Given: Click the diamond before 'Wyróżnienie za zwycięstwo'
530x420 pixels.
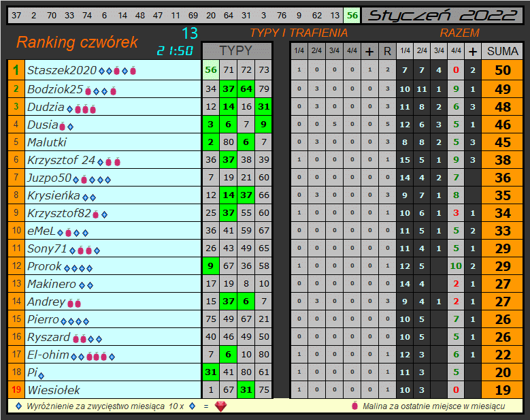Looking at the screenshot, I should point(19,406).
